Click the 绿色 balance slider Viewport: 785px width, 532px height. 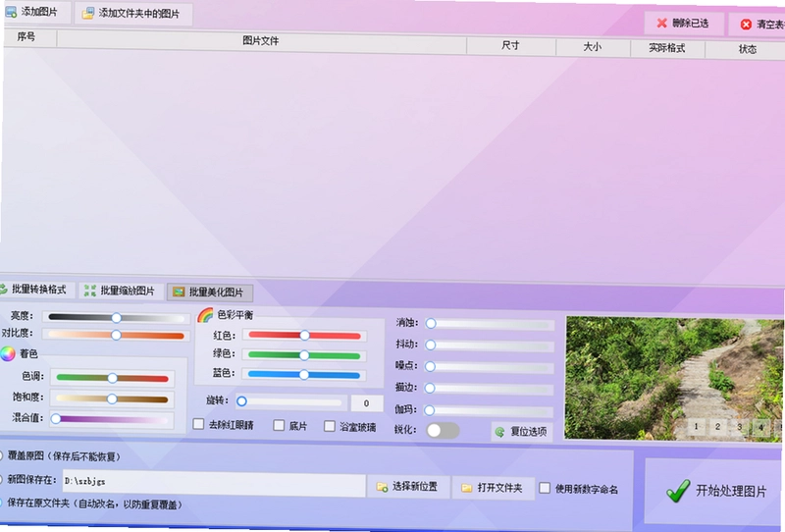(x=304, y=355)
